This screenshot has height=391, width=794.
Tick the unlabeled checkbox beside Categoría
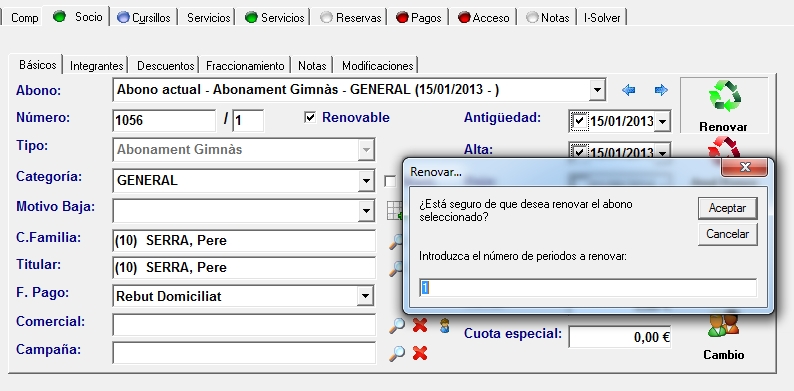coord(389,181)
